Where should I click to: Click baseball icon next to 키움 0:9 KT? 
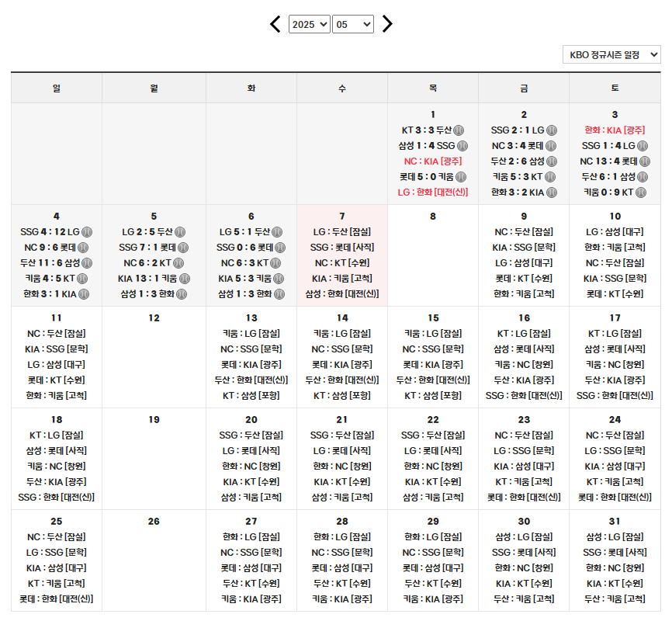641,193
